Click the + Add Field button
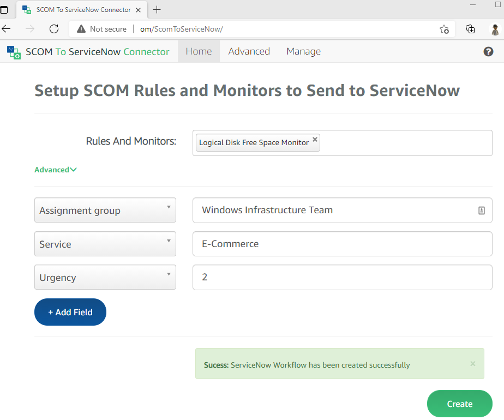The image size is (504, 420). click(70, 312)
